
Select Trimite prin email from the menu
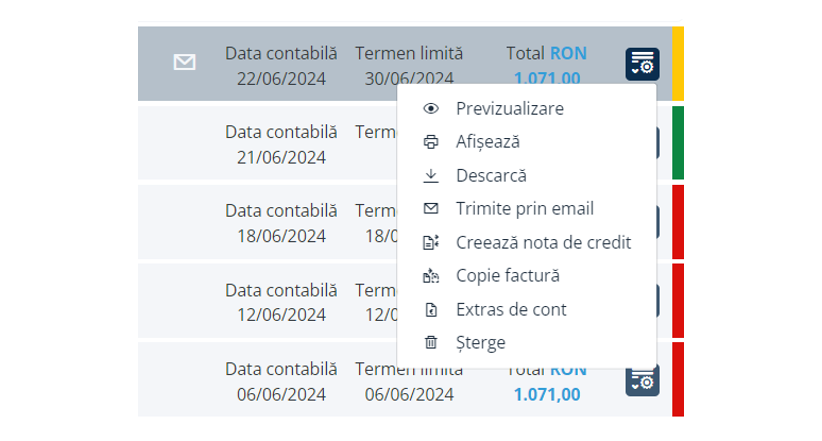coord(524,209)
